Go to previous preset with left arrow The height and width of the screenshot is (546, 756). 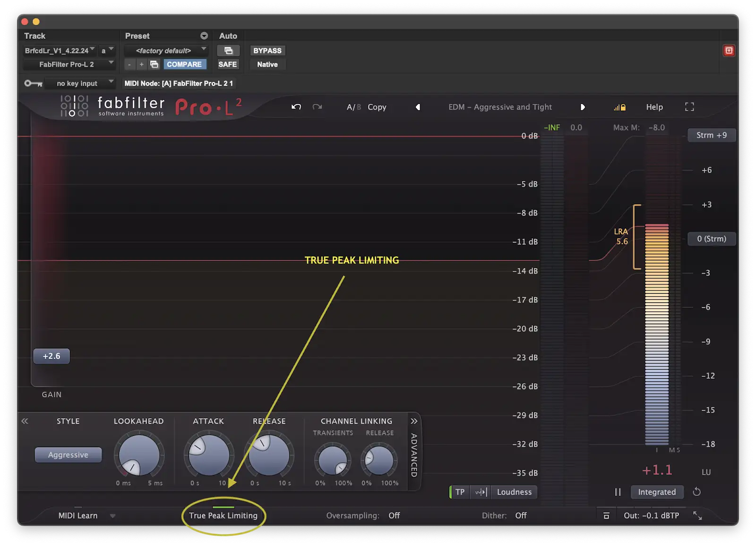418,107
